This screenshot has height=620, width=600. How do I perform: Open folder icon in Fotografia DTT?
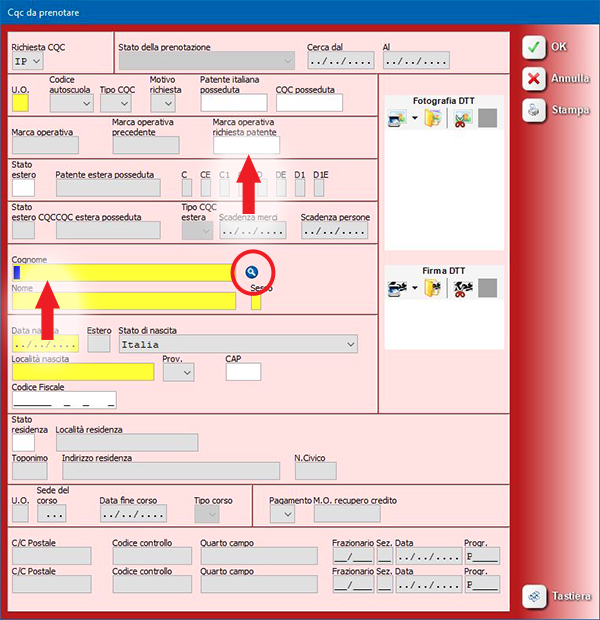coord(433,120)
